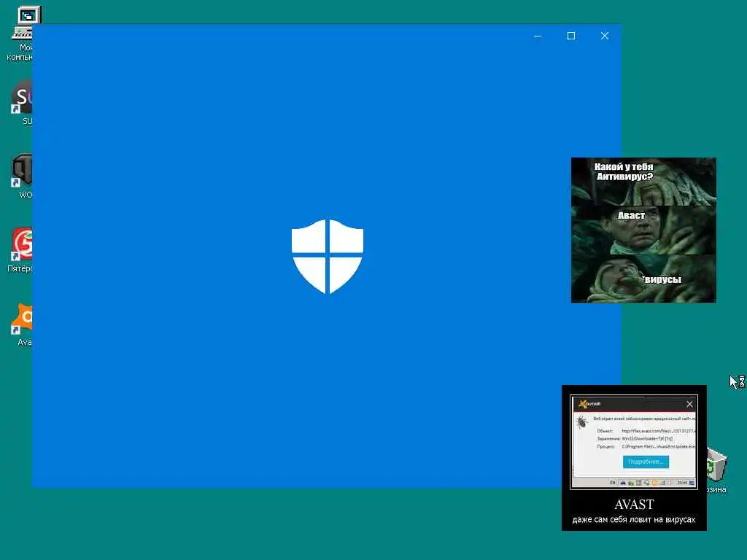Click the 'Какой у тебя Антивирус?' caption
This screenshot has height=560, width=747.
pos(624,171)
